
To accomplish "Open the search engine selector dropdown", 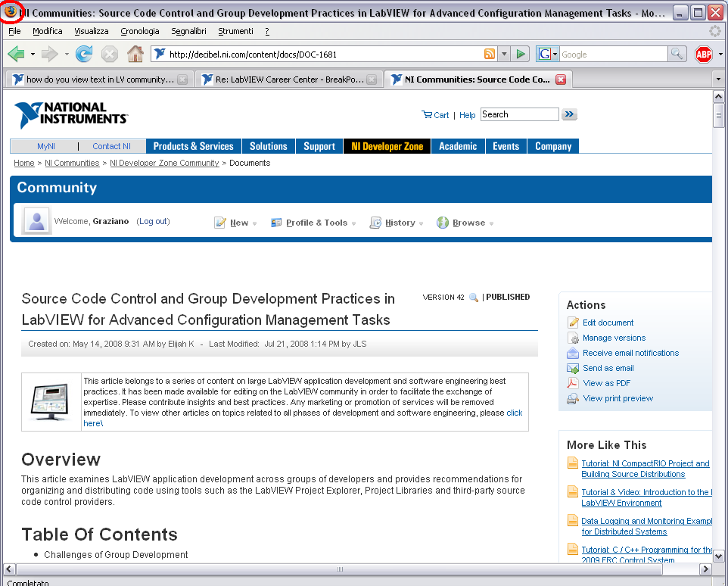I will coord(548,54).
